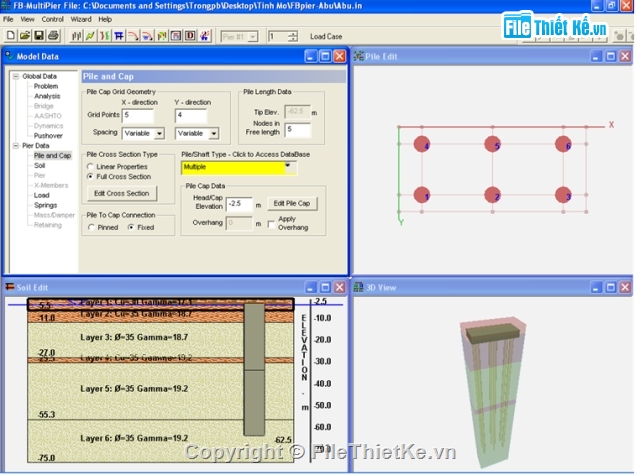Select pile number 1 in Pile Edit
This screenshot has width=640, height=475.
pos(422,195)
